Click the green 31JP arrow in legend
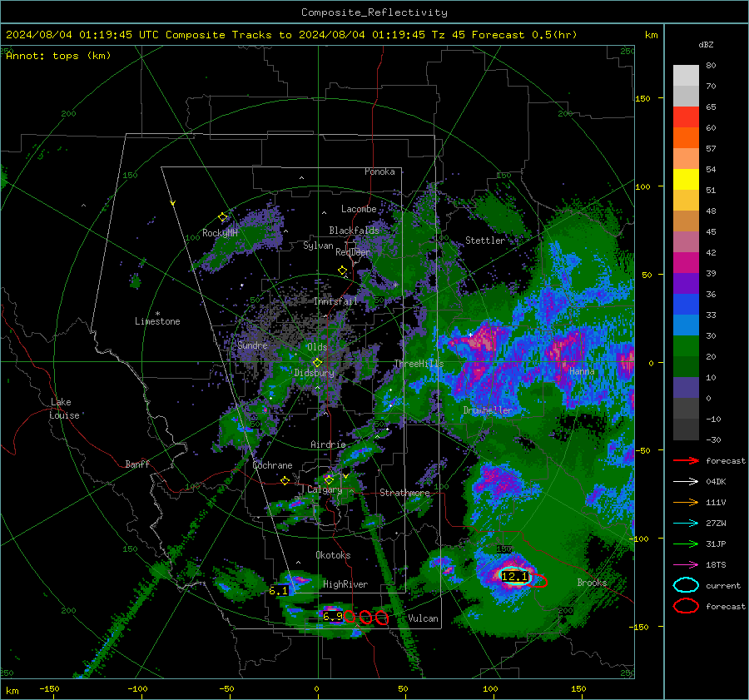Screen dimensions: 749x700 [686, 544]
